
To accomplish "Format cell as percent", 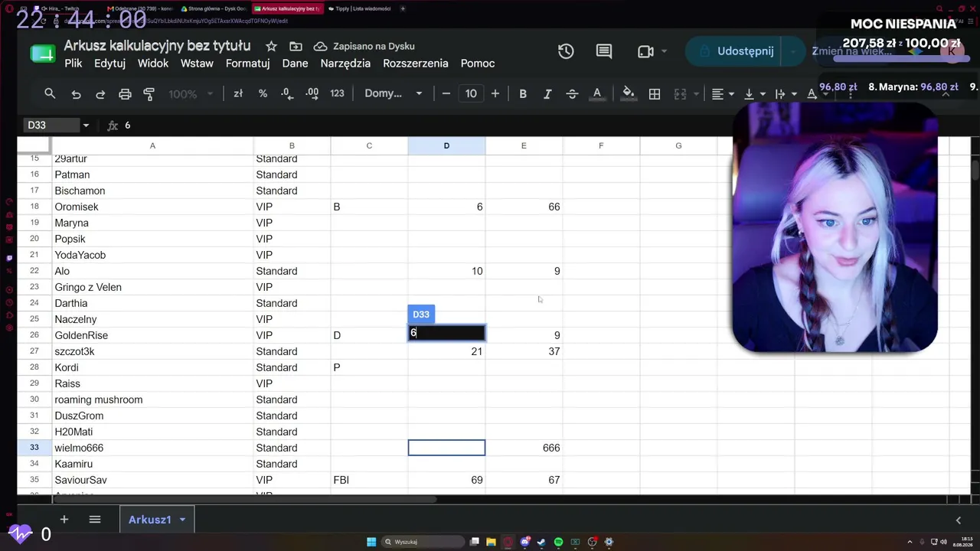I will (x=263, y=93).
